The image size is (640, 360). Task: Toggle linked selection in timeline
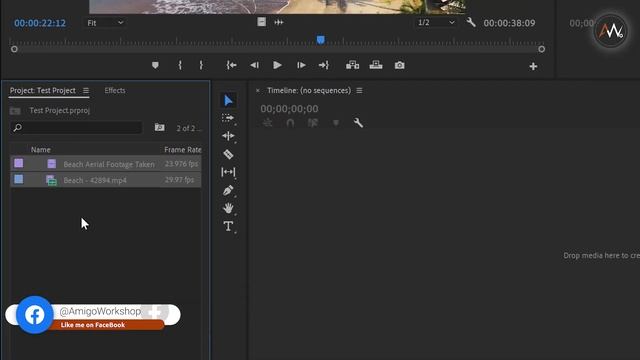click(313, 123)
